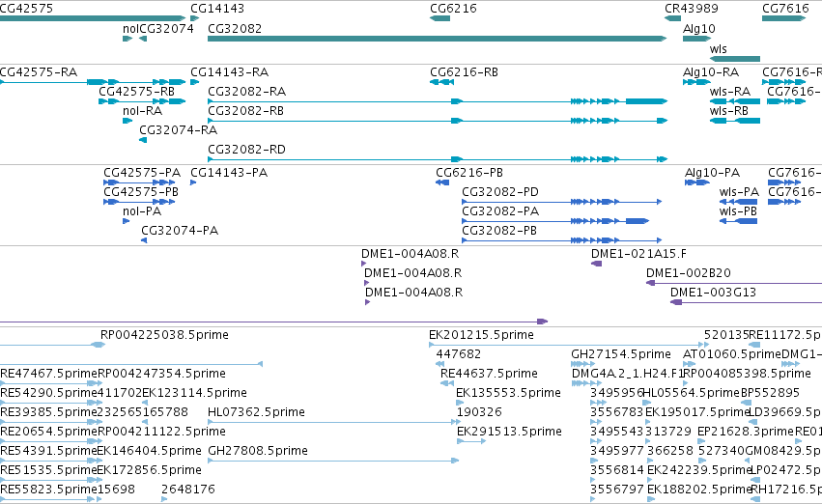822x504 pixels.
Task: Click the 447682 EST label
Action: click(x=458, y=354)
